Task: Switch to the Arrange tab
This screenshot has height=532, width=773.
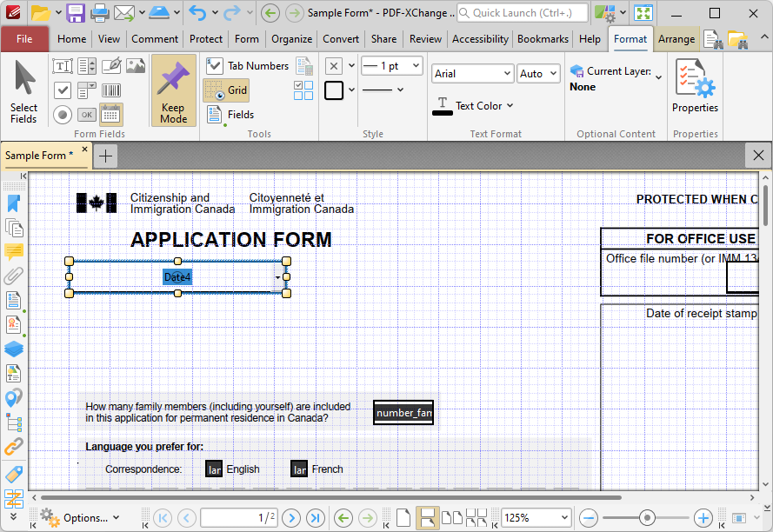Action: (676, 39)
